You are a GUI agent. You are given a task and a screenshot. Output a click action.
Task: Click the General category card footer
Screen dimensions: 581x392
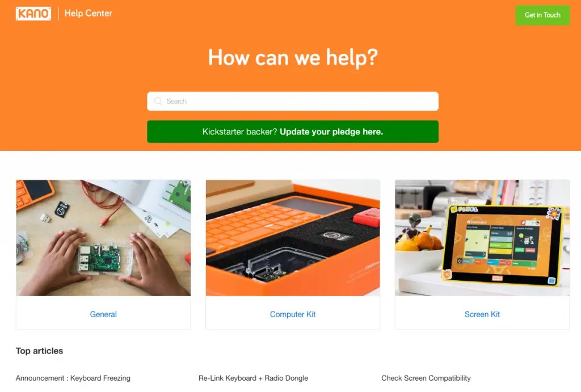pos(103,313)
